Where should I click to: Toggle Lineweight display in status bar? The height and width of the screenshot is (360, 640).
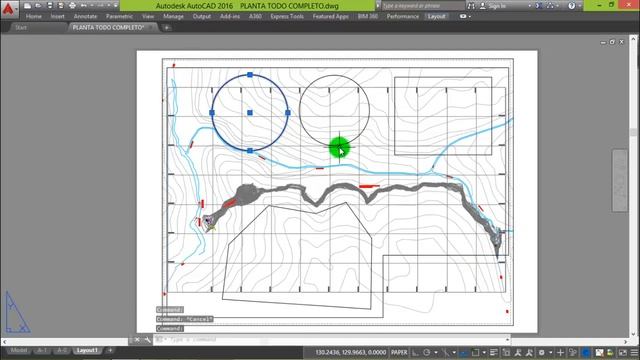494,352
